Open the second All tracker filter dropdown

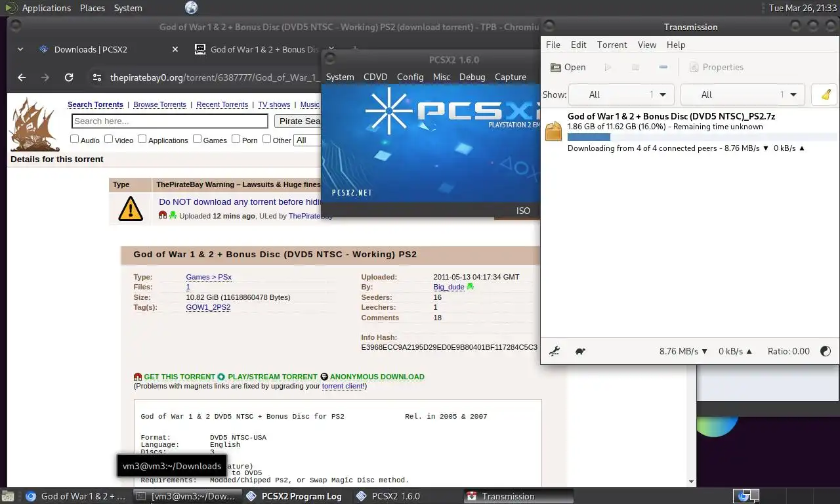pos(743,94)
